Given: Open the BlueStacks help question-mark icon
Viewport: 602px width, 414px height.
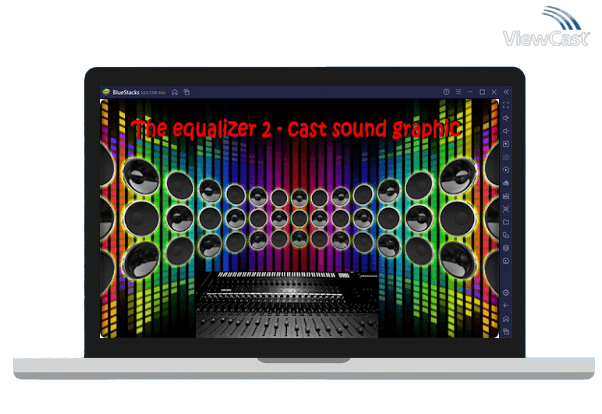Looking at the screenshot, I should tap(446, 92).
